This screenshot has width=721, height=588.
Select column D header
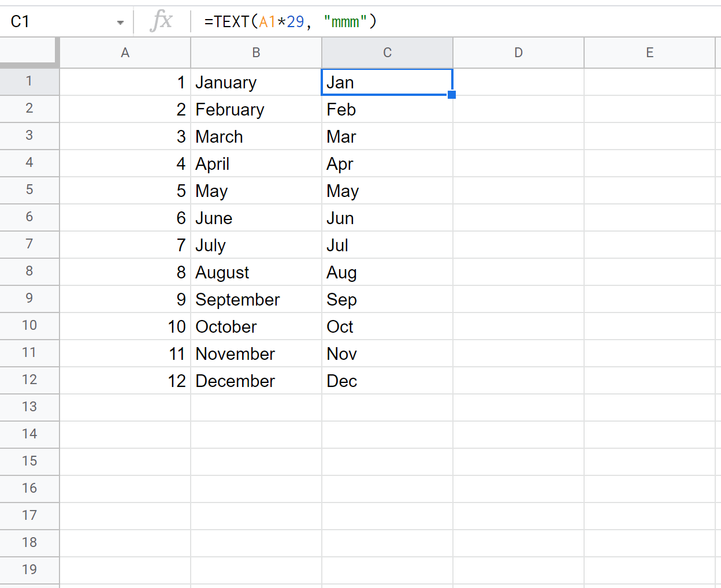518,53
